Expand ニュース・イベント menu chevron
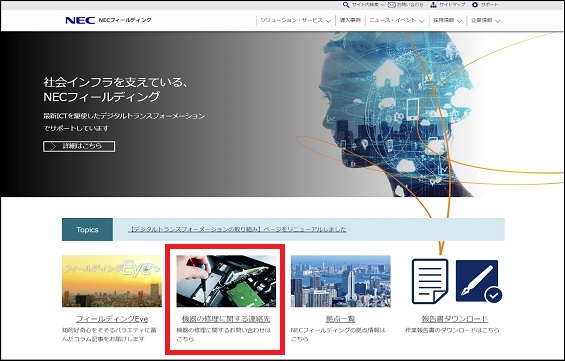This screenshot has width=565, height=361. (x=422, y=21)
